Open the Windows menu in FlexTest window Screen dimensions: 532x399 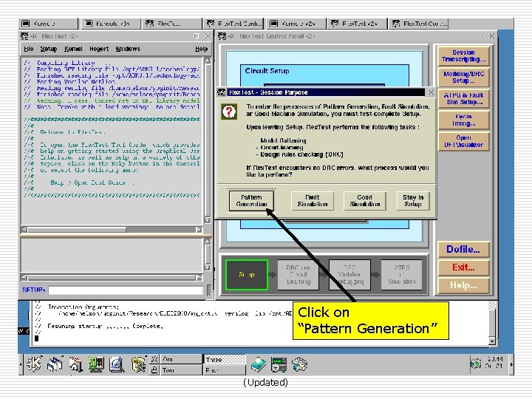tap(128, 49)
